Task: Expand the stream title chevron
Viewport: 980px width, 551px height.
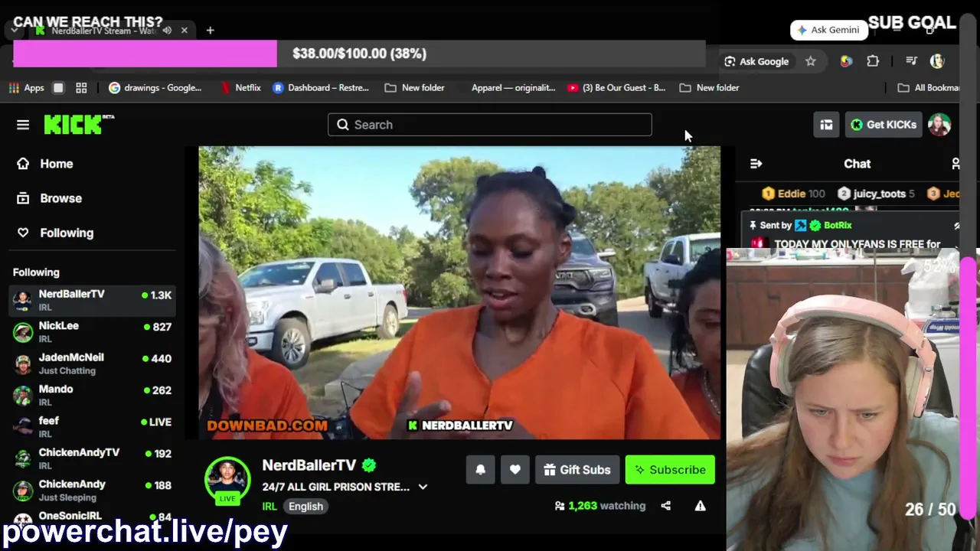Action: point(423,487)
